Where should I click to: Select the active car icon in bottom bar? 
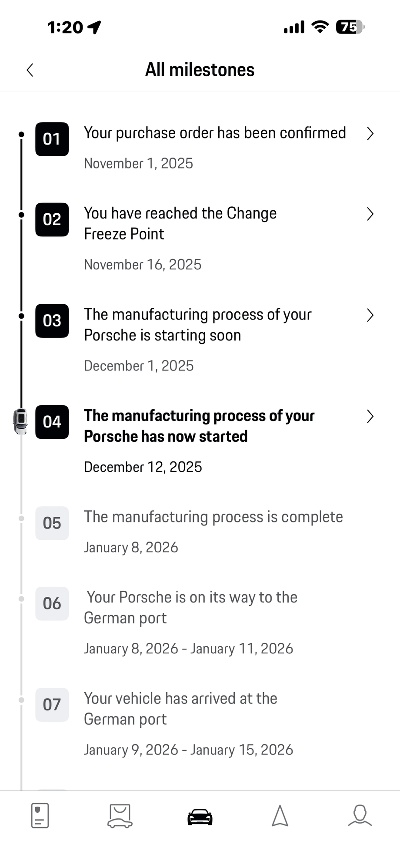click(200, 816)
